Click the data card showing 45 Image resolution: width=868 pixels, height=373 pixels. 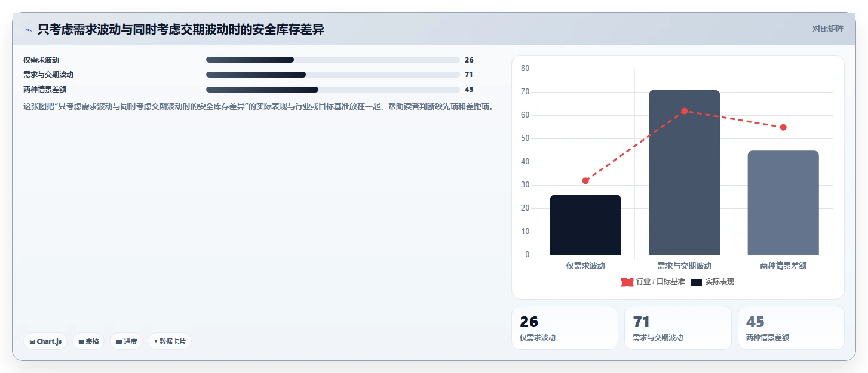coord(791,328)
